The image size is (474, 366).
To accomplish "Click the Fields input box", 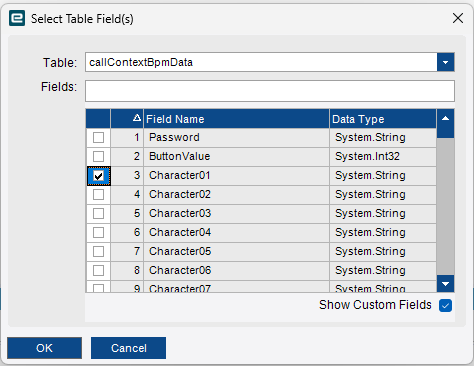I will click(x=270, y=91).
